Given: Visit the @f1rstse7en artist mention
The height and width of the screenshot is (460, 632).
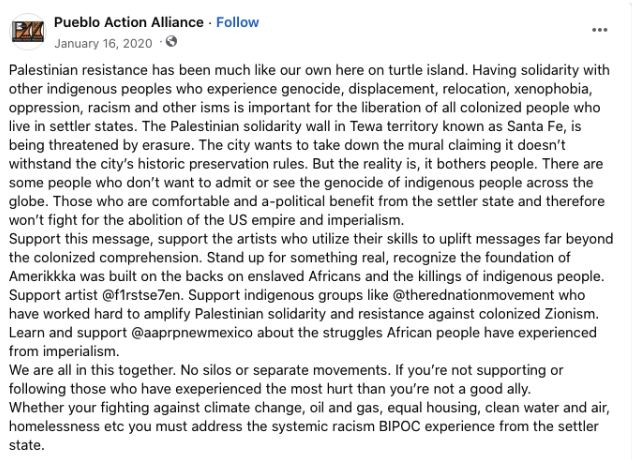Looking at the screenshot, I should pyautogui.click(x=143, y=295).
